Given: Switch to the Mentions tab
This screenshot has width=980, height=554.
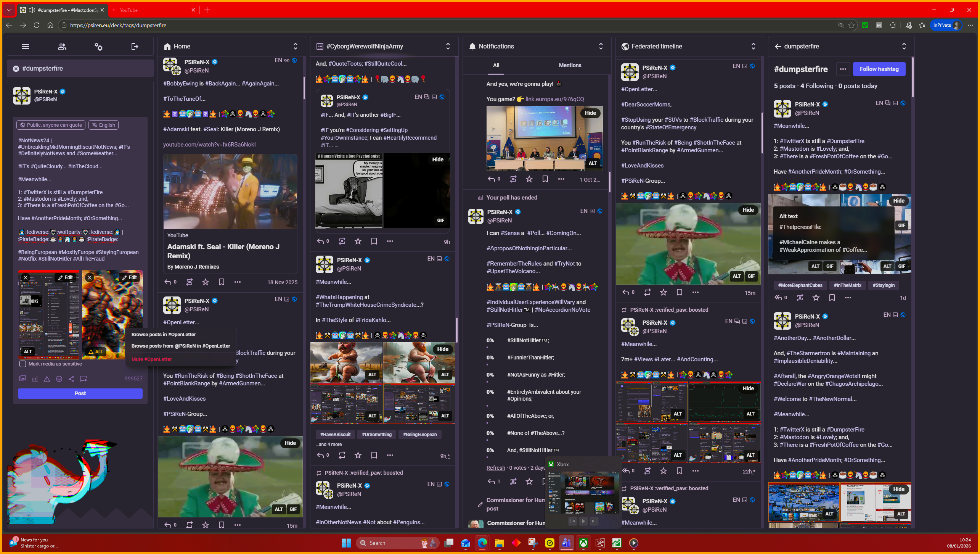Looking at the screenshot, I should coord(570,65).
